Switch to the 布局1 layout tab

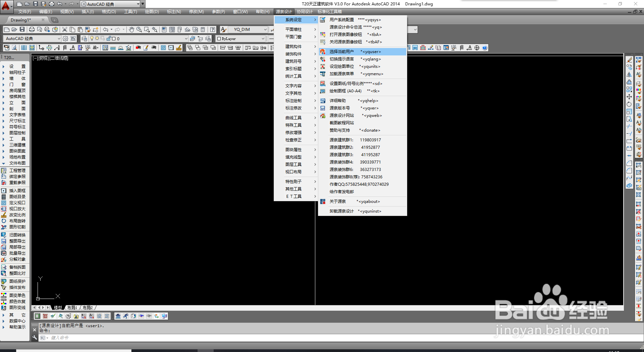pyautogui.click(x=72, y=308)
